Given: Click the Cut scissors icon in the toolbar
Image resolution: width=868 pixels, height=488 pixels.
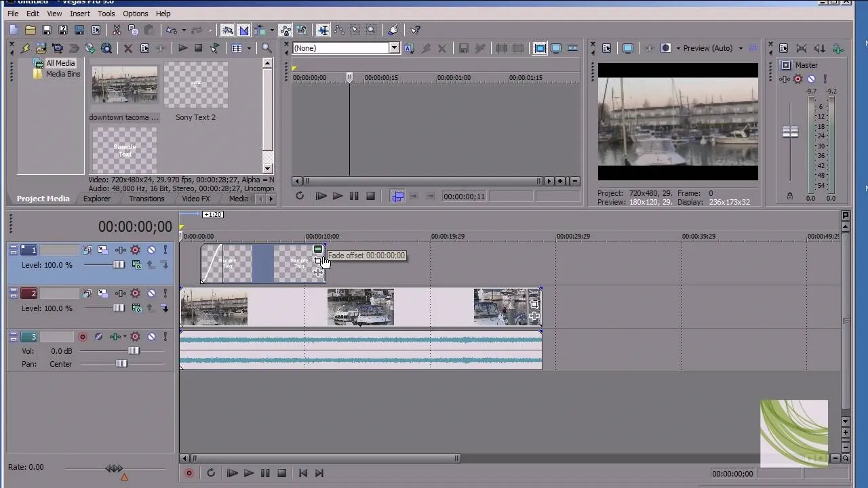Looking at the screenshot, I should coord(117,30).
